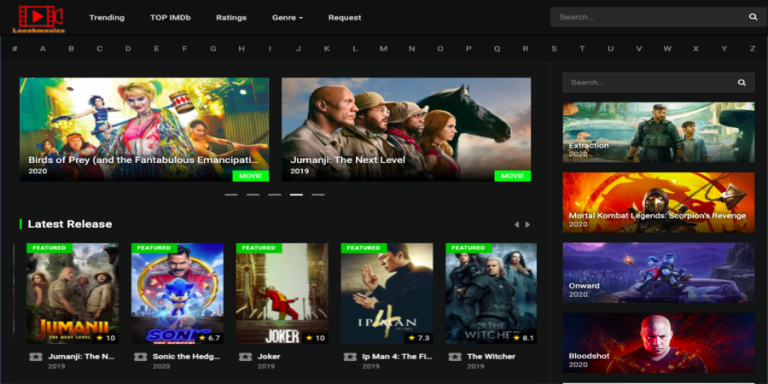Image resolution: width=768 pixels, height=384 pixels.
Task: Select the fifth carousel slide indicator
Action: click(318, 194)
